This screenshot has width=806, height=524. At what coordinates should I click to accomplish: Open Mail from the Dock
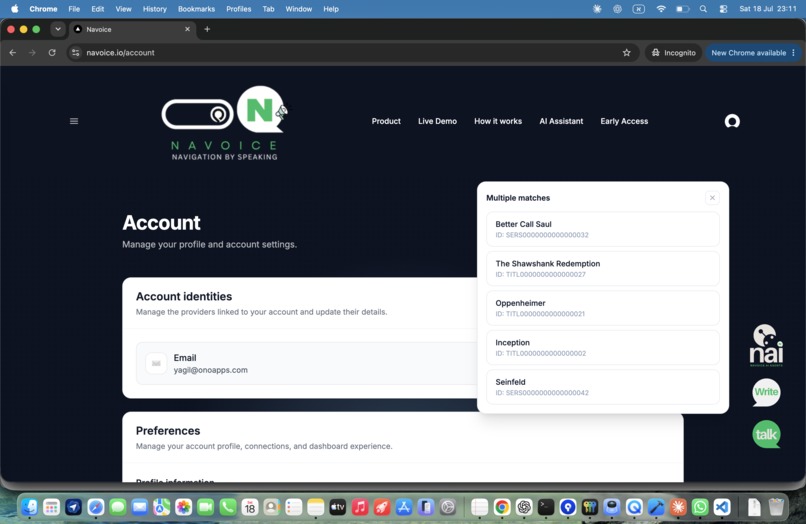[x=140, y=508]
